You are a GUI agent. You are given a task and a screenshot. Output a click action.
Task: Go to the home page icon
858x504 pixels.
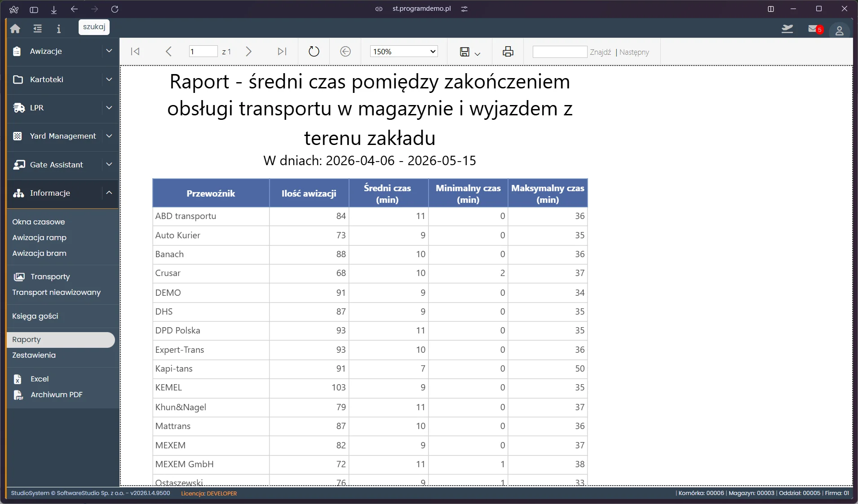(x=15, y=29)
